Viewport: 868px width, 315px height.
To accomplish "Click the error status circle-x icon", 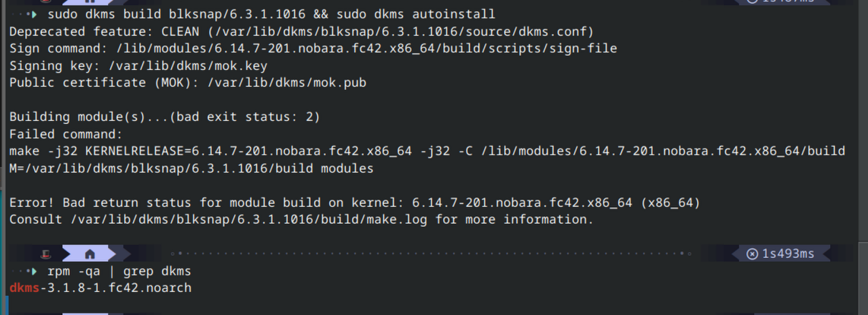I will 752,254.
